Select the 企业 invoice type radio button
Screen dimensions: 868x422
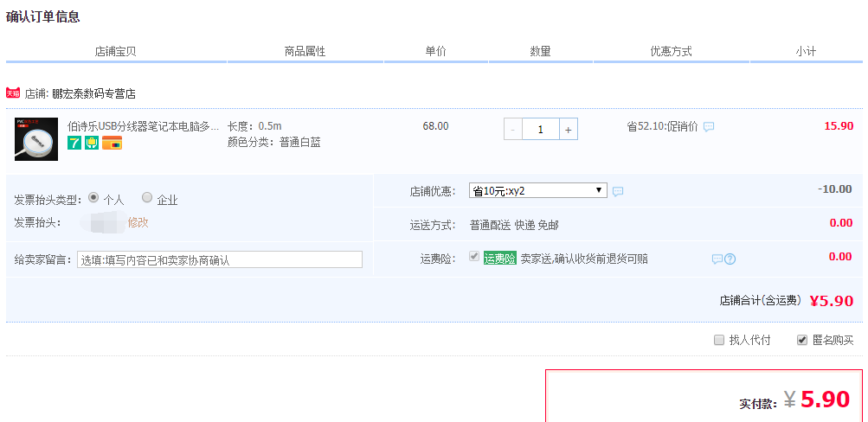click(147, 197)
